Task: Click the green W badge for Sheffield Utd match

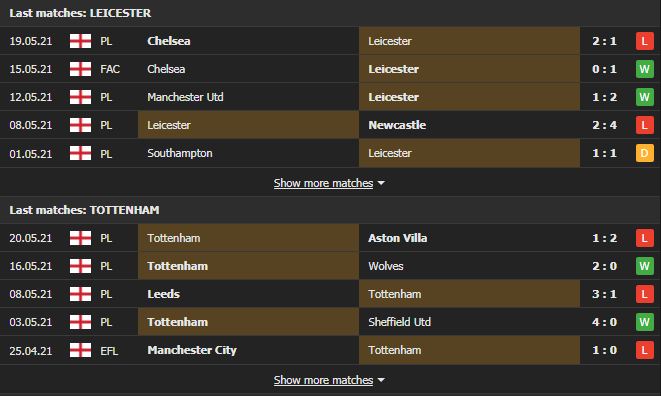Action: point(644,322)
